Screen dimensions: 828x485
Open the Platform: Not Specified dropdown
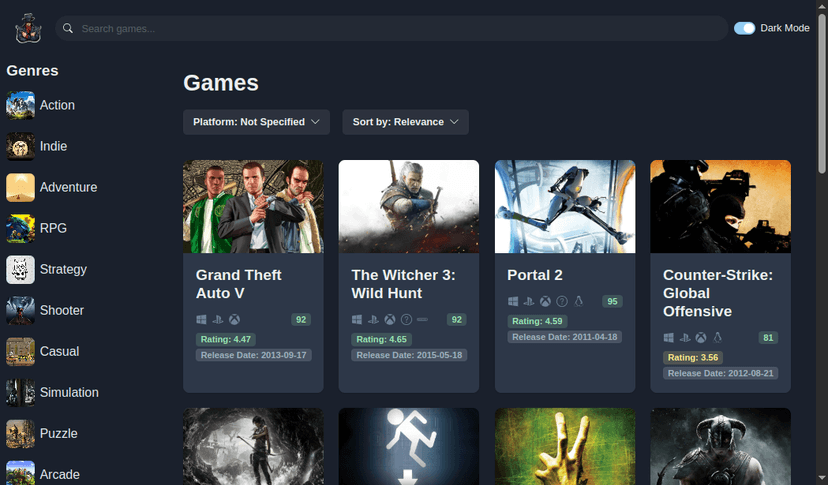click(x=256, y=122)
